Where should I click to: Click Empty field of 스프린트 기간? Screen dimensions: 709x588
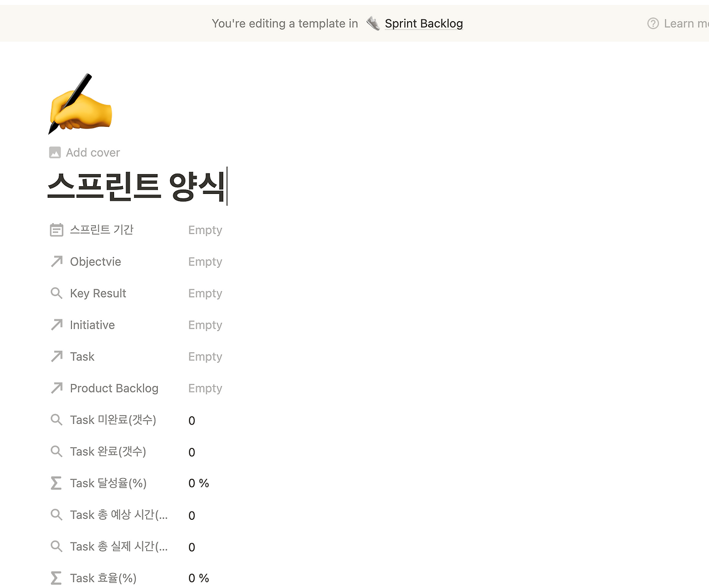pos(205,229)
